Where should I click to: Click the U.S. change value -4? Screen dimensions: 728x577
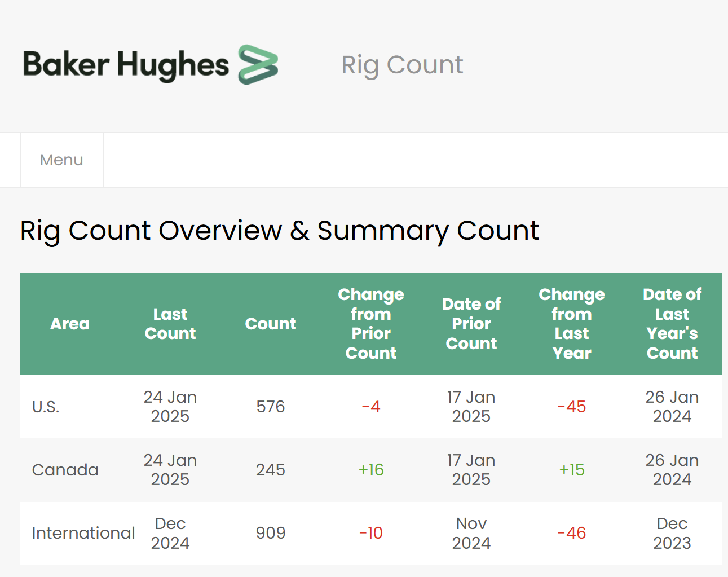(x=371, y=407)
